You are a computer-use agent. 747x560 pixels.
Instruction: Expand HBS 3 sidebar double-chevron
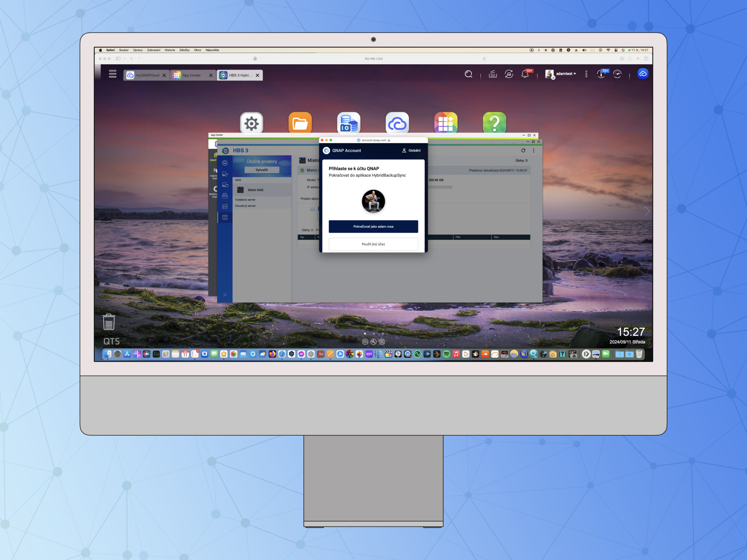click(225, 295)
